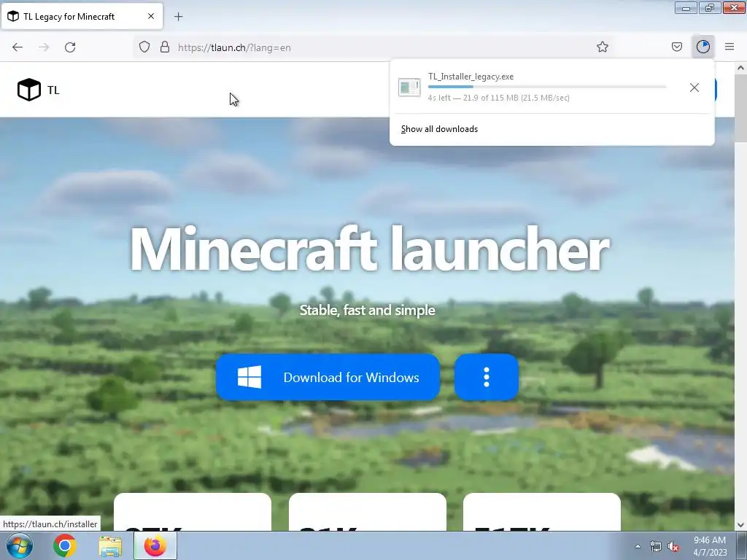Click the vertical scrollbar thumb
The width and height of the screenshot is (747, 560).
click(740, 108)
